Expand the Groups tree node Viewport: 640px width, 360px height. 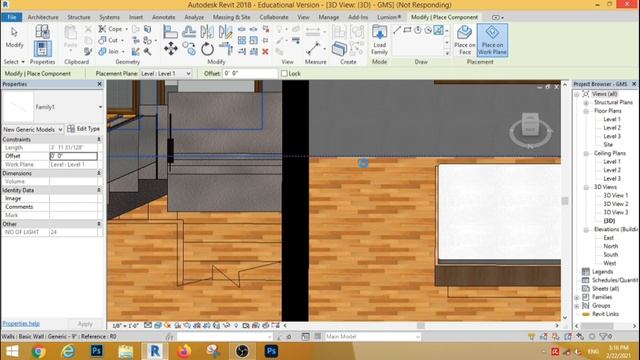coord(577,306)
